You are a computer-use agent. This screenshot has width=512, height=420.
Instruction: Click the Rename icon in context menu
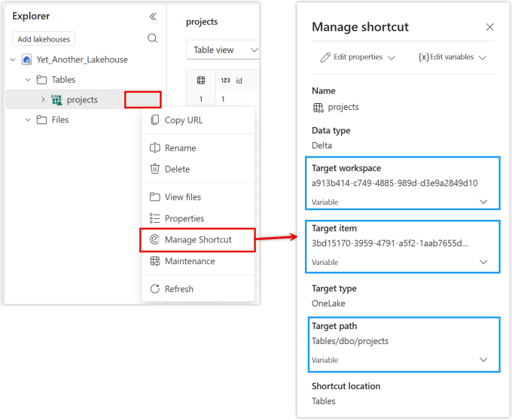155,148
